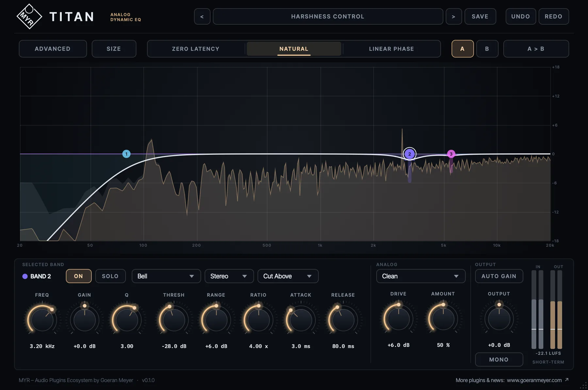Toggle SOLO for Band 2
Image resolution: width=588 pixels, height=390 pixels.
pyautogui.click(x=110, y=276)
